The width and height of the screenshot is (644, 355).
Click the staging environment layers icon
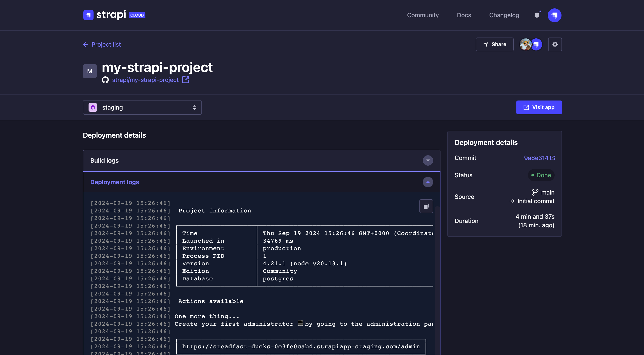93,107
